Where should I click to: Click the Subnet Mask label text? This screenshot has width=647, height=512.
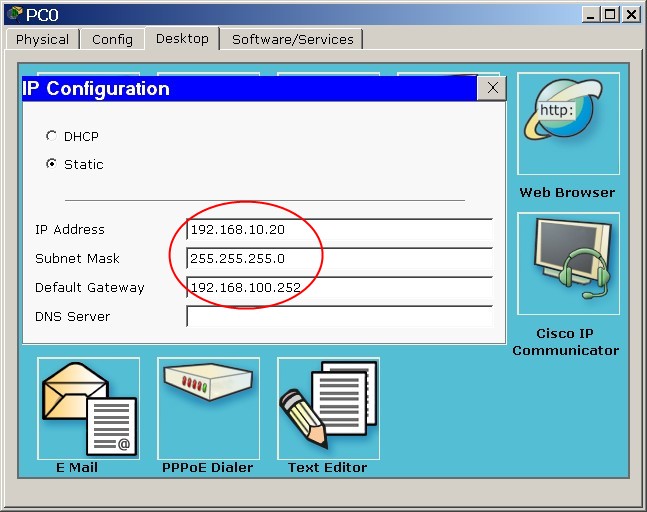[77, 258]
